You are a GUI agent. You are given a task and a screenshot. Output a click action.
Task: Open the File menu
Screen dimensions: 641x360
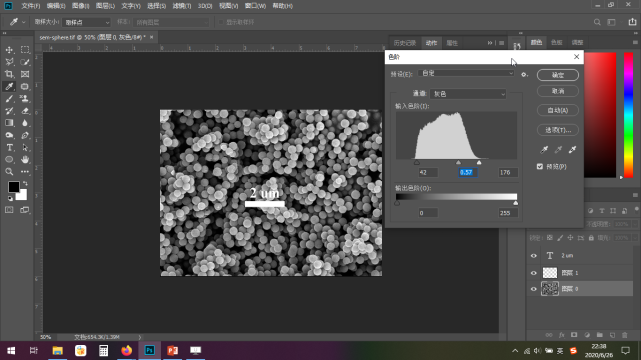tap(31, 6)
